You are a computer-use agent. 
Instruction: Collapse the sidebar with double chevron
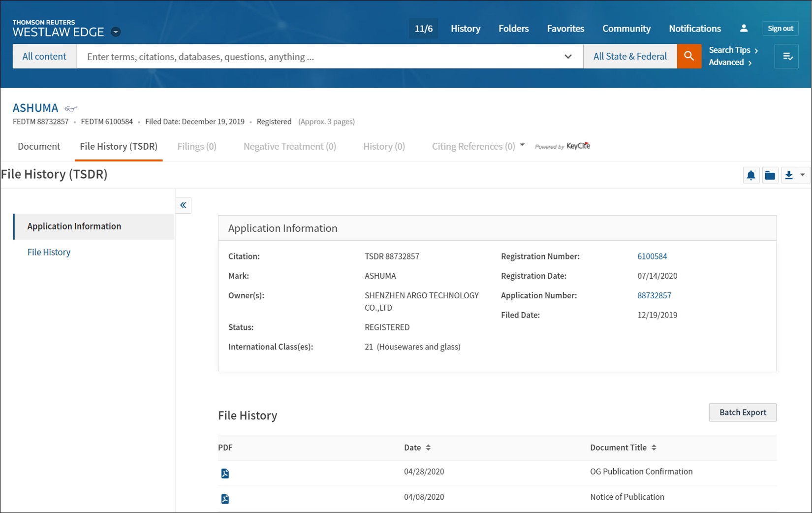(x=183, y=205)
